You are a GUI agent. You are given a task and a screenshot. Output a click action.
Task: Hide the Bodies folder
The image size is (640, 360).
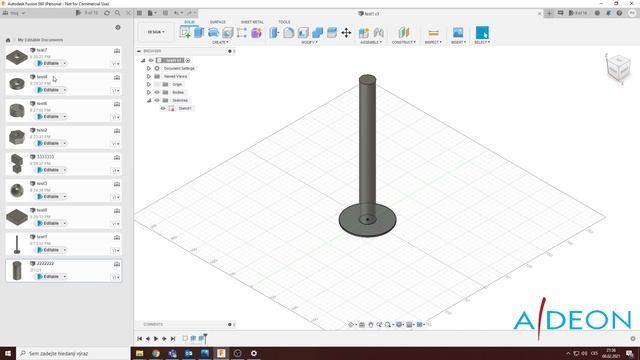point(157,92)
